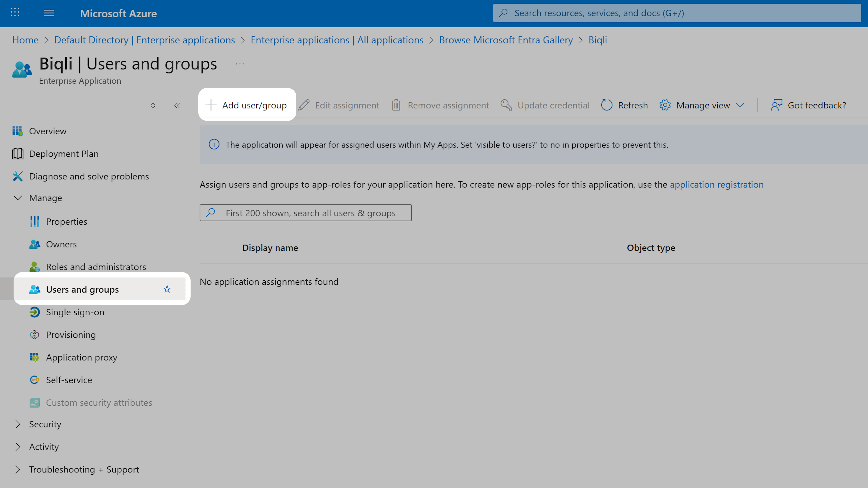Click the search magnifier icon in top bar
This screenshot has height=488, width=868.
(503, 13)
